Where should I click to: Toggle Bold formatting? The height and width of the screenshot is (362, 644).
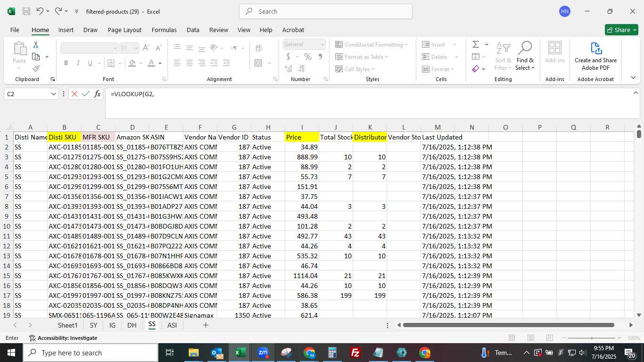click(x=66, y=63)
